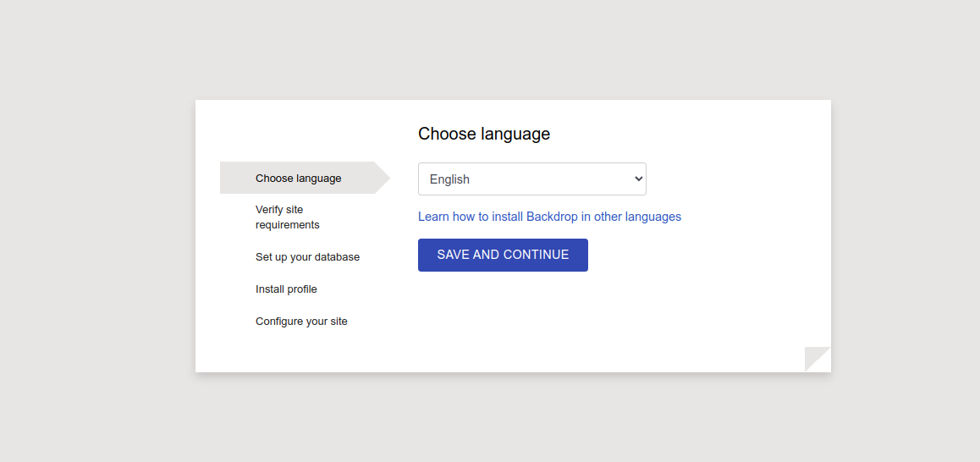Click the 'English' text in the select box
The width and height of the screenshot is (980, 462).
[x=449, y=179]
